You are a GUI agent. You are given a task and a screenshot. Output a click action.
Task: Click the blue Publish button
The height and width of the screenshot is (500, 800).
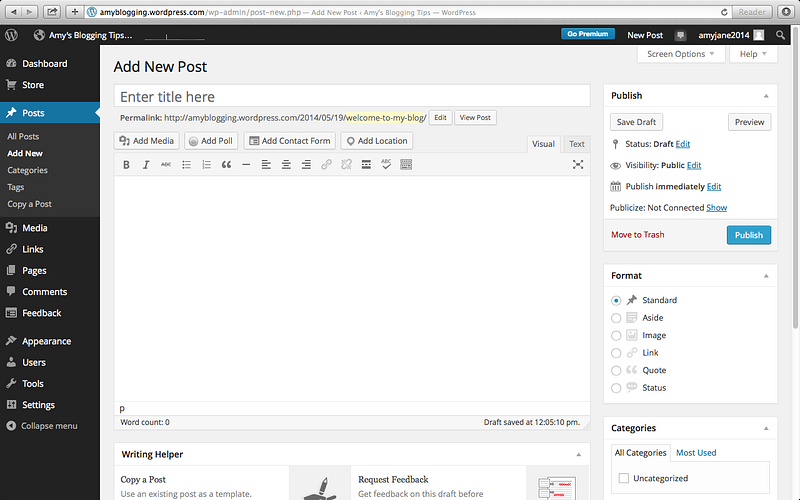pyautogui.click(x=748, y=235)
